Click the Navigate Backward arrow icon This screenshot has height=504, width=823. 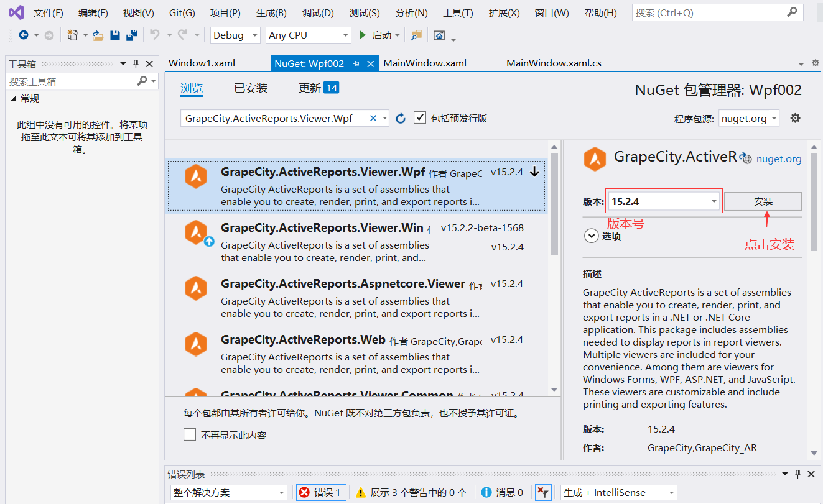(x=24, y=35)
